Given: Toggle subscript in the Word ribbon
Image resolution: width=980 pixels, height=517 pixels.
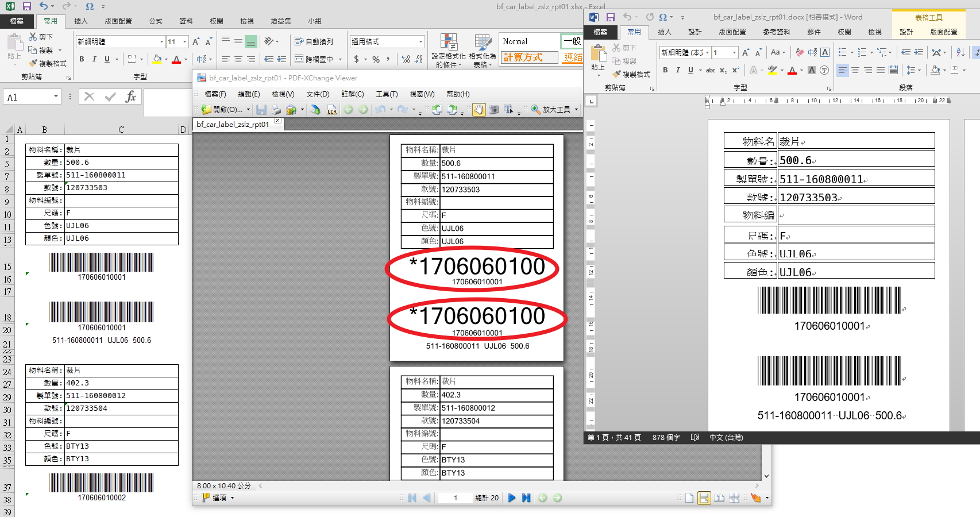Looking at the screenshot, I should pyautogui.click(x=723, y=70).
